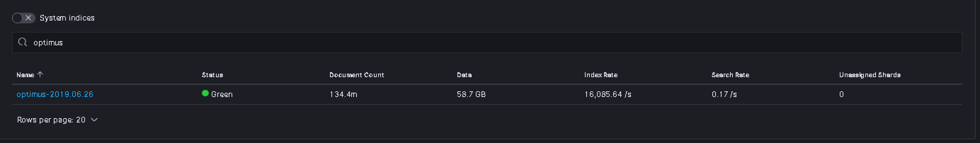Sort by the Unassigned Shards header
Screen dimensions: 980x143
pyautogui.click(x=869, y=75)
